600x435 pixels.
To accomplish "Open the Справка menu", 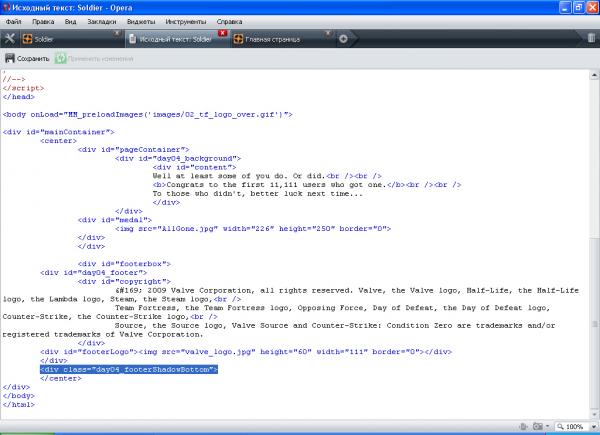I will click(x=229, y=22).
